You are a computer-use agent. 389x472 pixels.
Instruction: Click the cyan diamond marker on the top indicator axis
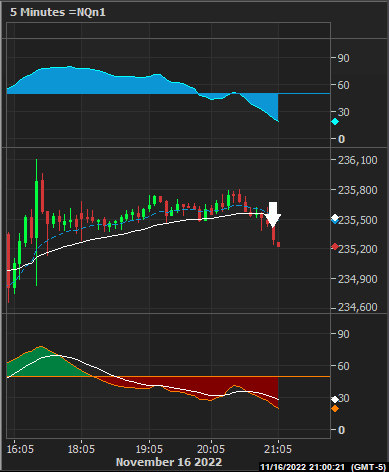point(335,122)
